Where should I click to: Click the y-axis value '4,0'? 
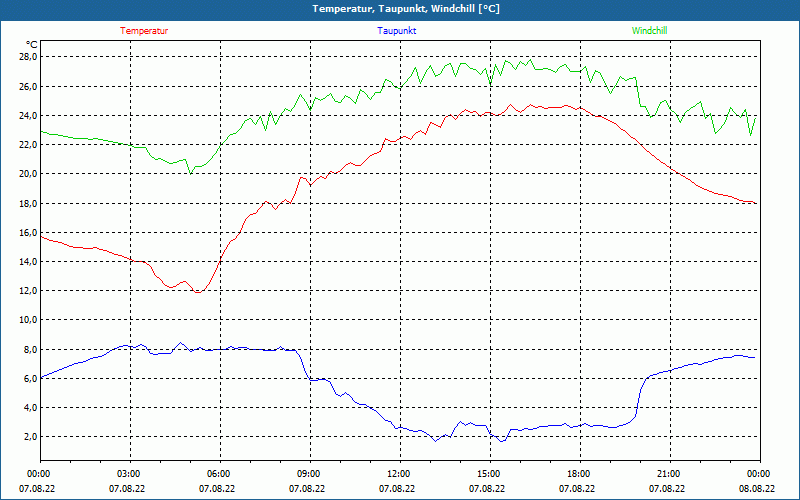tap(31, 407)
